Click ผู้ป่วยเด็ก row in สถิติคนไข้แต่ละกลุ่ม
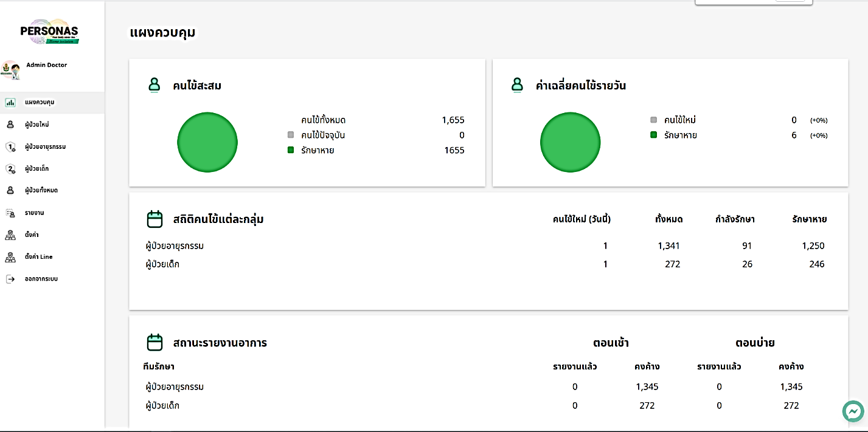Viewport: 868px width, 432px height. 488,264
